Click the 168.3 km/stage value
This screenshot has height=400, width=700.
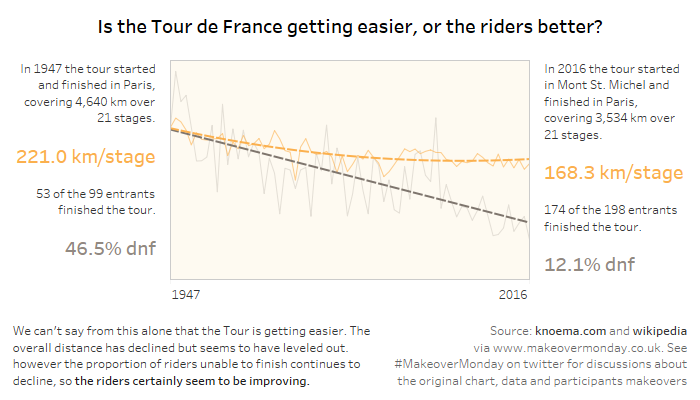click(x=614, y=173)
